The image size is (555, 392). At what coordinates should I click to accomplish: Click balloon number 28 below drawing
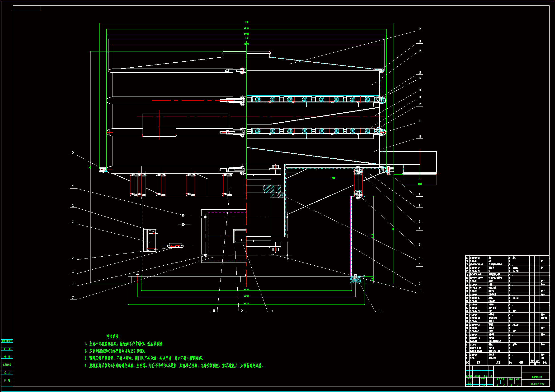point(214,311)
